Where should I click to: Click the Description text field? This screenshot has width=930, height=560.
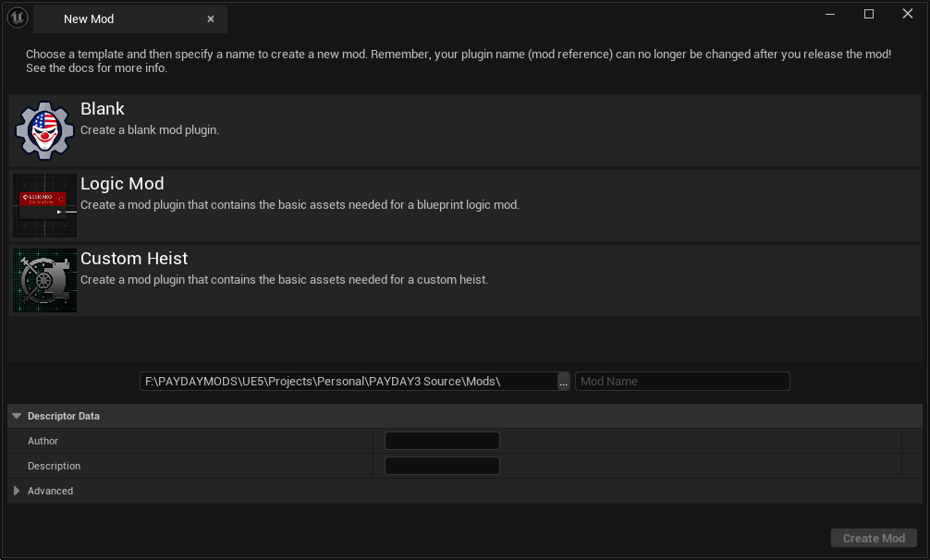tap(442, 466)
